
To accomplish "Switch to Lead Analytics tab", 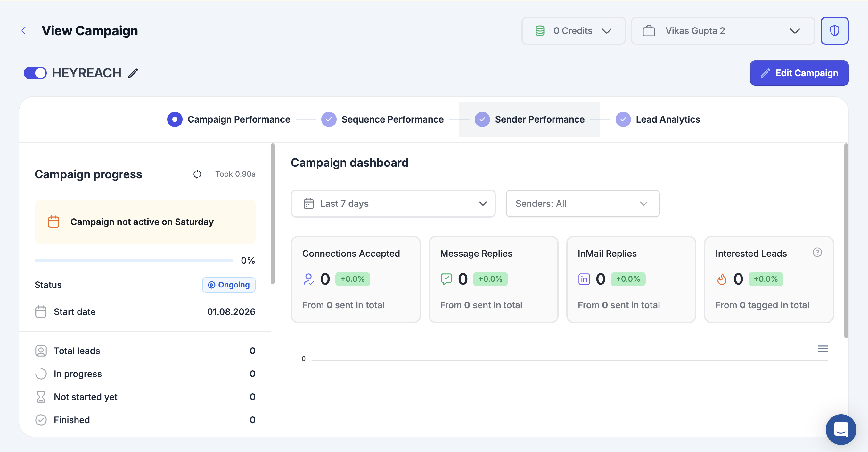I will pyautogui.click(x=657, y=120).
